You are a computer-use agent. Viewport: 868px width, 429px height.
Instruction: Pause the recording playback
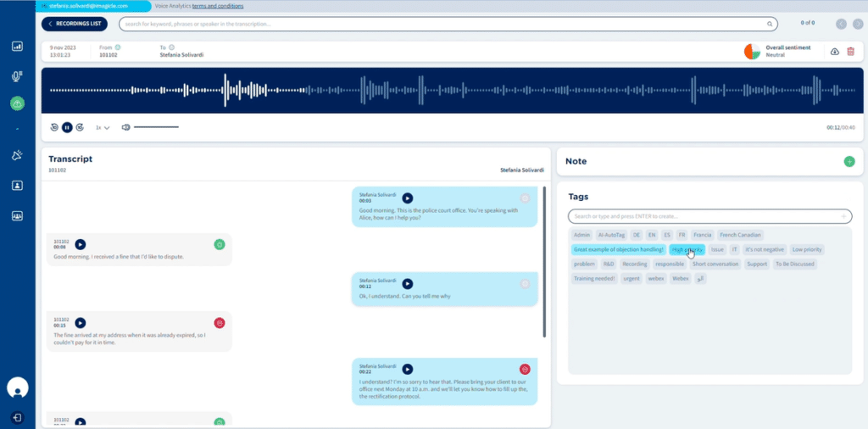[67, 127]
